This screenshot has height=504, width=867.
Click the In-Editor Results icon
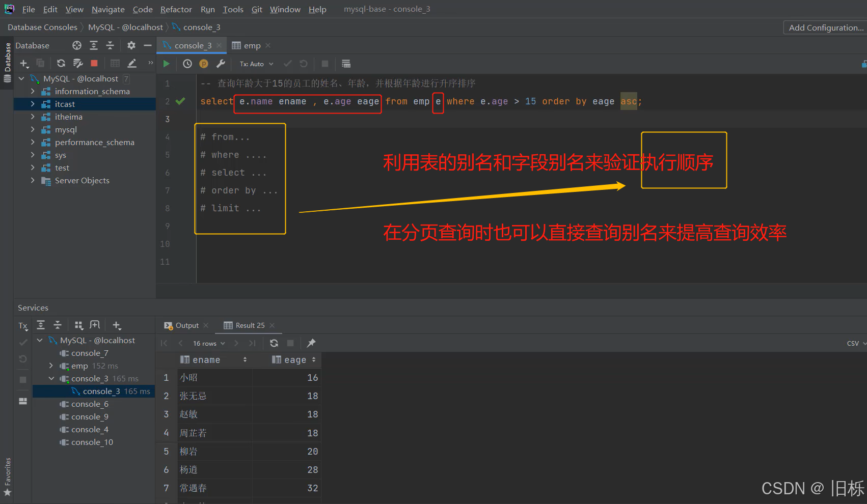(346, 64)
